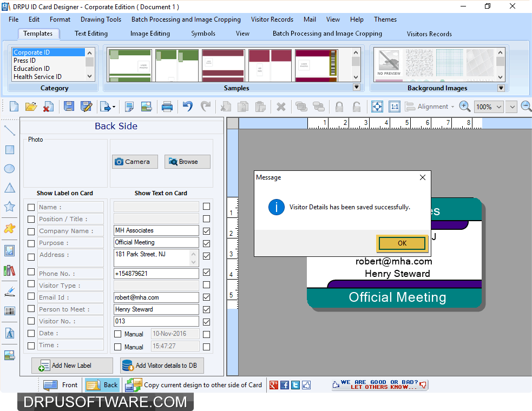Open the Camera capture for photo
The height and width of the screenshot is (411, 532).
coord(134,161)
